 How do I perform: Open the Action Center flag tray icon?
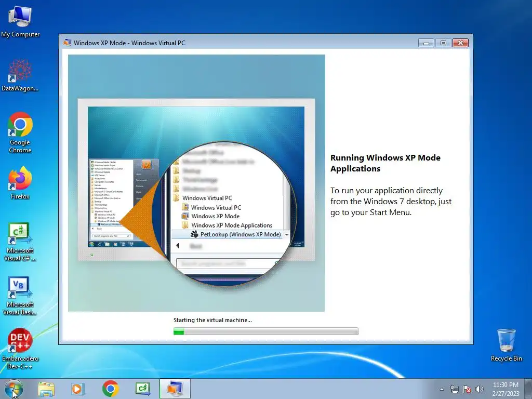pyautogui.click(x=467, y=389)
